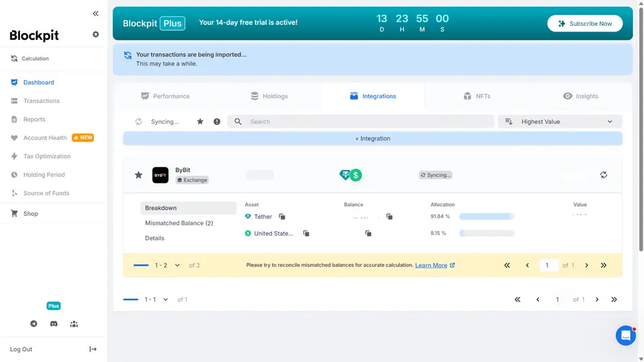This screenshot has height=362, width=644.
Task: Copy the United State... asset name
Action: tap(307, 233)
